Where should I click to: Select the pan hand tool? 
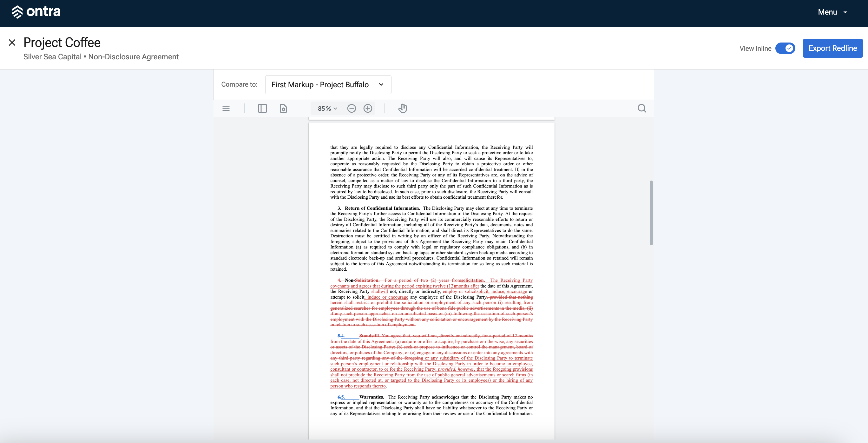pos(403,109)
